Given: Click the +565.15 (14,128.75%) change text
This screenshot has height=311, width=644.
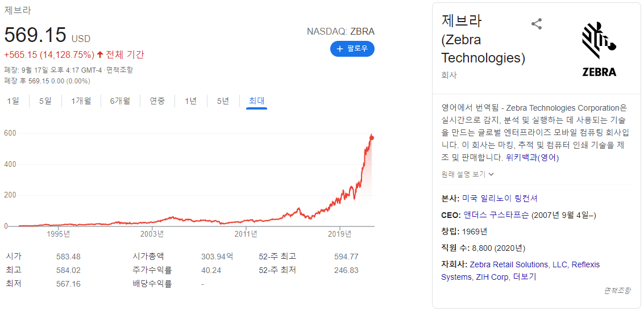Looking at the screenshot, I should pos(49,54).
